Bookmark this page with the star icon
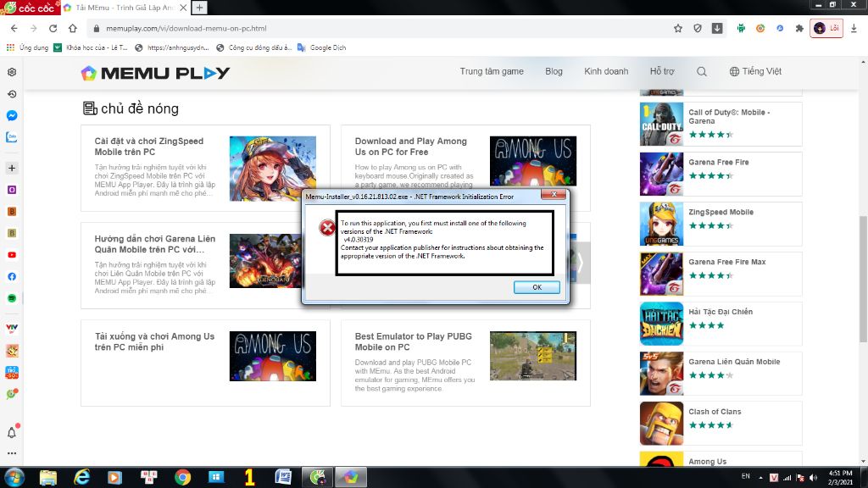The width and height of the screenshot is (868, 488). tap(677, 28)
